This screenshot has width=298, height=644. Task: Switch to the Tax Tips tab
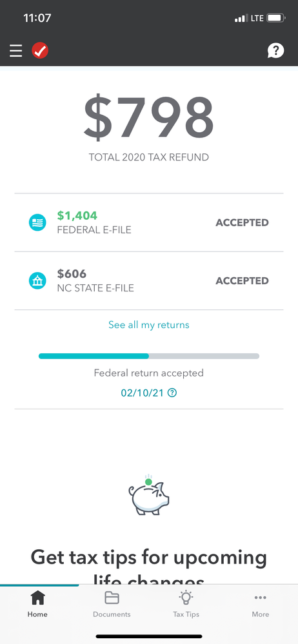pyautogui.click(x=186, y=605)
